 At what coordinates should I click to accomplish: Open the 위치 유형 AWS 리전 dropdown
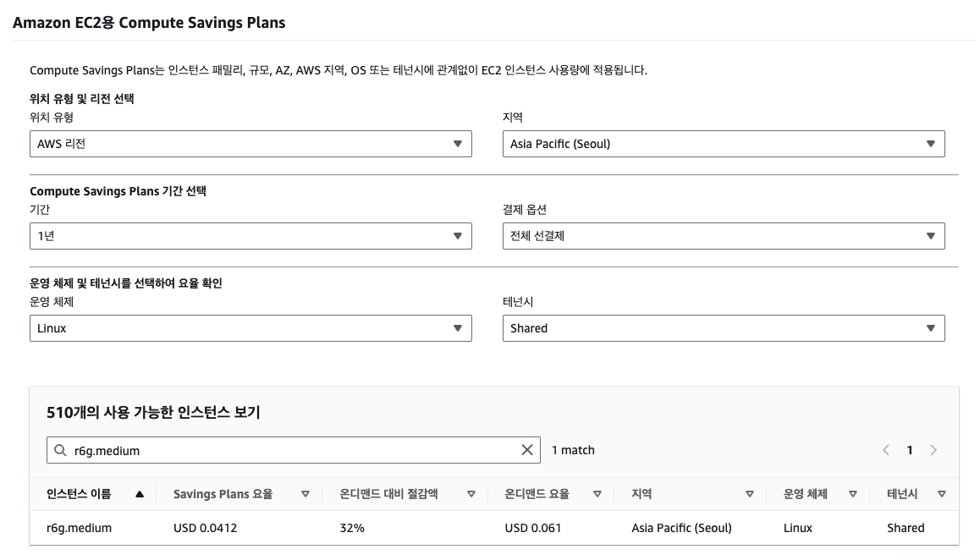(x=251, y=144)
